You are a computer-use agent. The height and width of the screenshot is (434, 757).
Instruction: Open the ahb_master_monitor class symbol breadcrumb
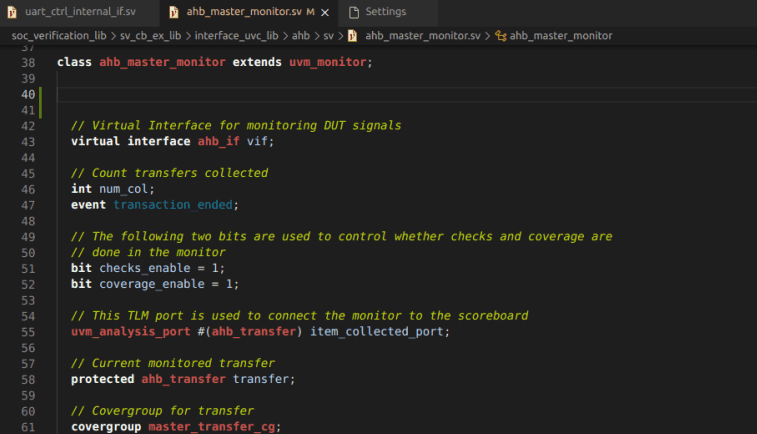[560, 36]
